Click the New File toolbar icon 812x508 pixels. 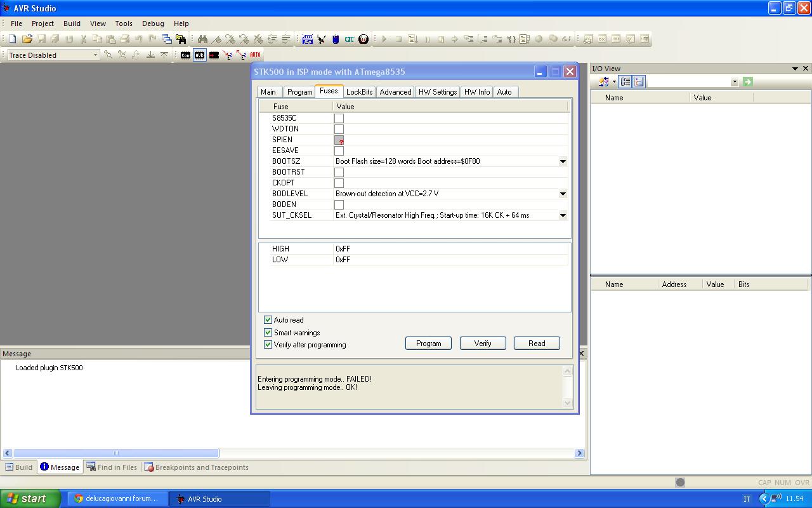[x=12, y=39]
